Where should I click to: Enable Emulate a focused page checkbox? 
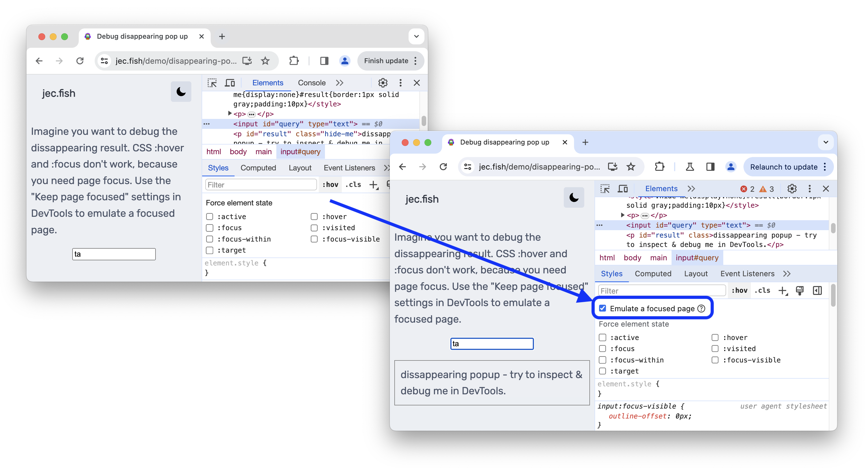coord(602,308)
